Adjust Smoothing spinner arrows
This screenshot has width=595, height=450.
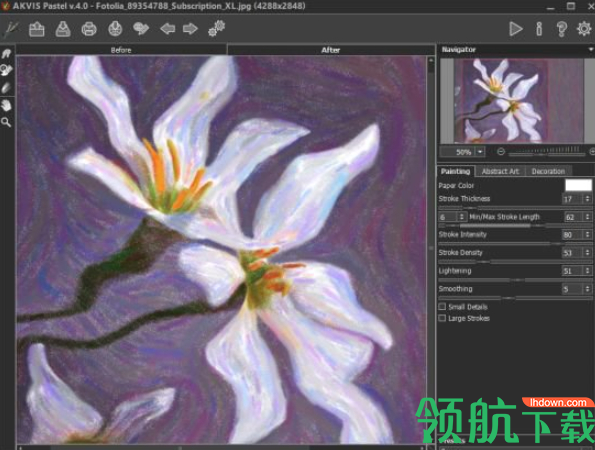pos(587,289)
